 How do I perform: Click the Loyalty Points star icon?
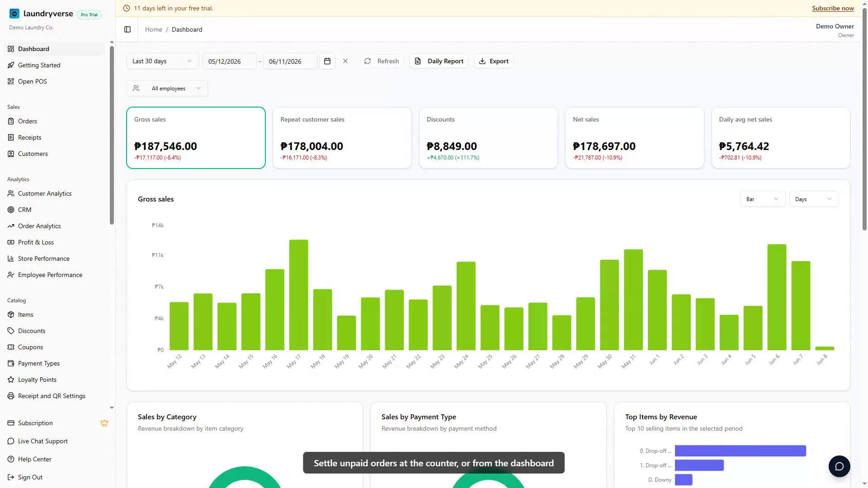11,380
